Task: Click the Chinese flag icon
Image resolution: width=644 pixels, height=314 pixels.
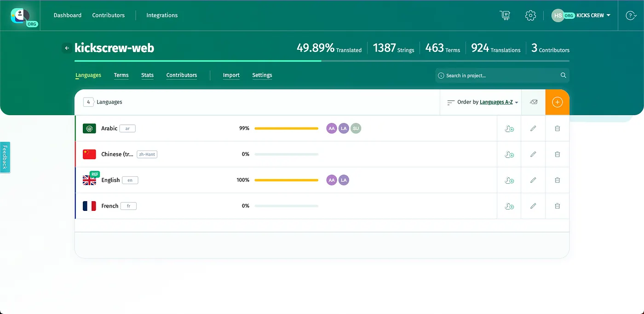Action: [x=89, y=154]
